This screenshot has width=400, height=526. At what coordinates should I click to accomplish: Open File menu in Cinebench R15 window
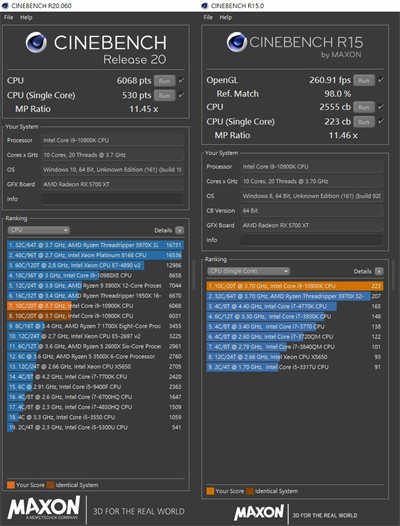point(208,17)
